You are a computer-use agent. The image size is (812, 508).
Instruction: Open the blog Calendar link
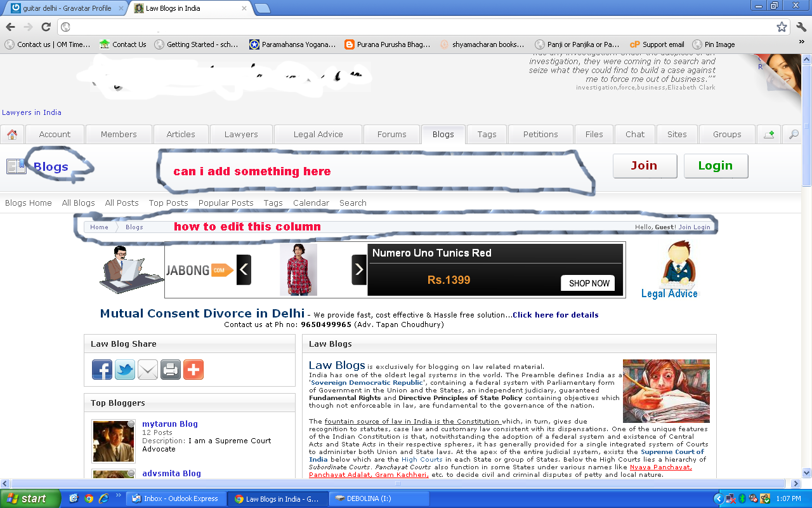[311, 203]
